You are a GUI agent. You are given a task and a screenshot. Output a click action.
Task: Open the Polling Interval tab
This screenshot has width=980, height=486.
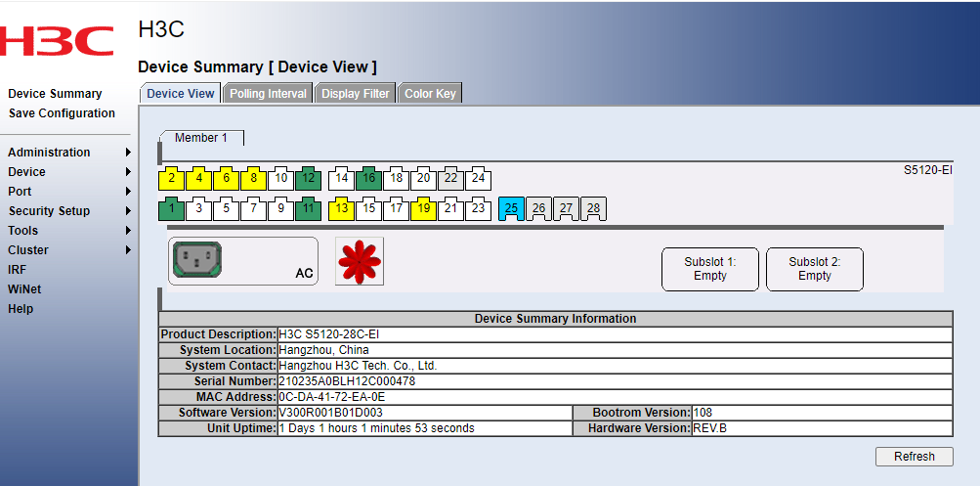pos(268,94)
